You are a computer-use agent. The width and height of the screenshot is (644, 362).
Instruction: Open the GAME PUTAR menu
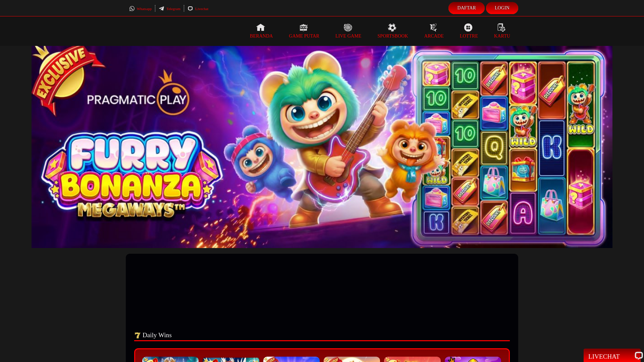[x=304, y=36]
